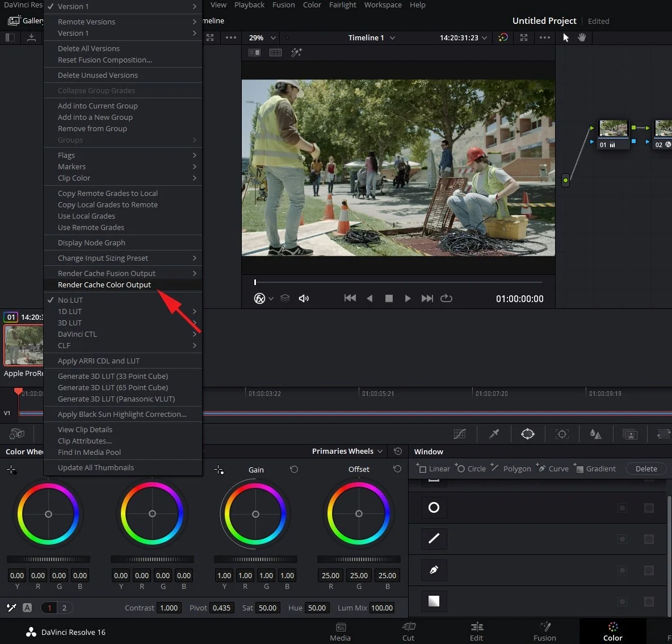Open the Blur palette
The image size is (672, 644).
click(x=595, y=434)
